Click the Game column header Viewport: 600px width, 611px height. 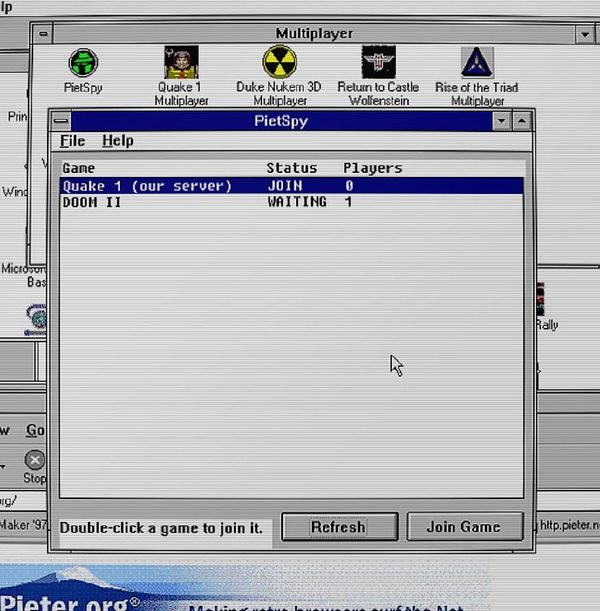[x=79, y=168]
